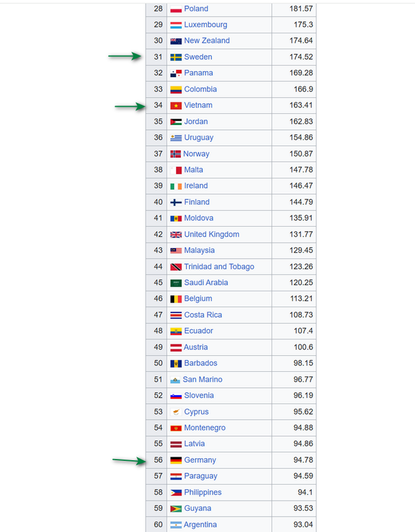This screenshot has height=532, width=415.
Task: Open the Montenegro link
Action: (x=205, y=428)
